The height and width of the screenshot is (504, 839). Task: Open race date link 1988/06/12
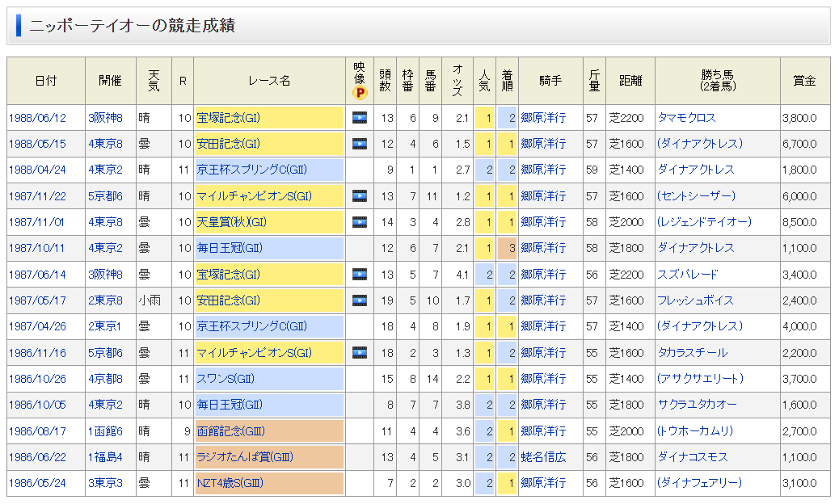[x=37, y=118]
